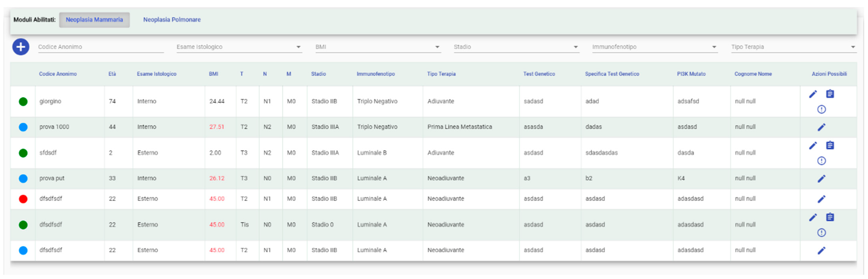Click the red status dot for dfsdfsdf

click(23, 199)
